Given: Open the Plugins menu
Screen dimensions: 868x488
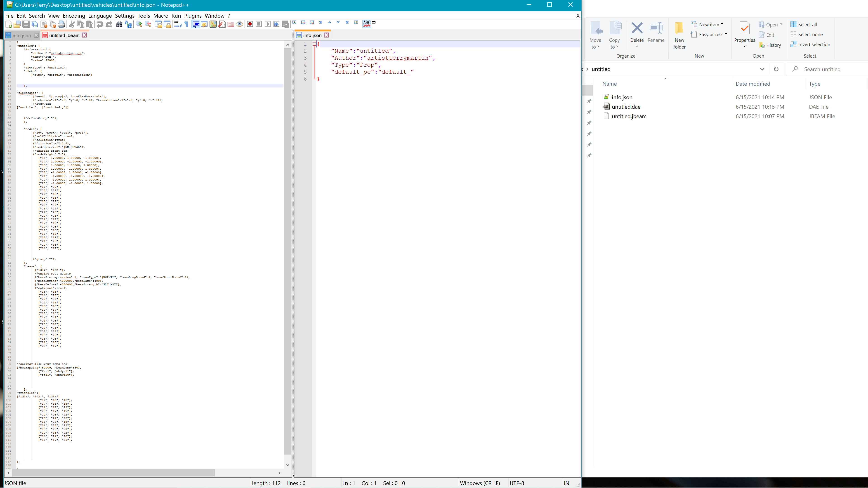Looking at the screenshot, I should pyautogui.click(x=193, y=16).
